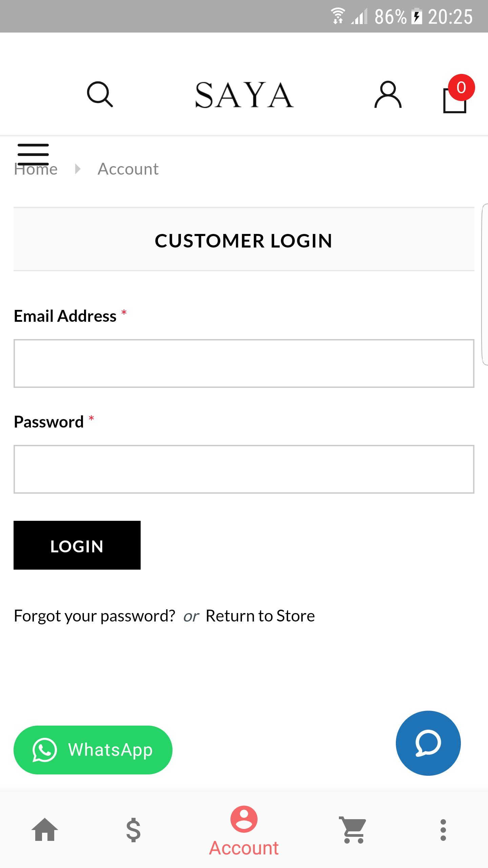The image size is (488, 868).
Task: Open the dollar sign tab
Action: coord(133,830)
